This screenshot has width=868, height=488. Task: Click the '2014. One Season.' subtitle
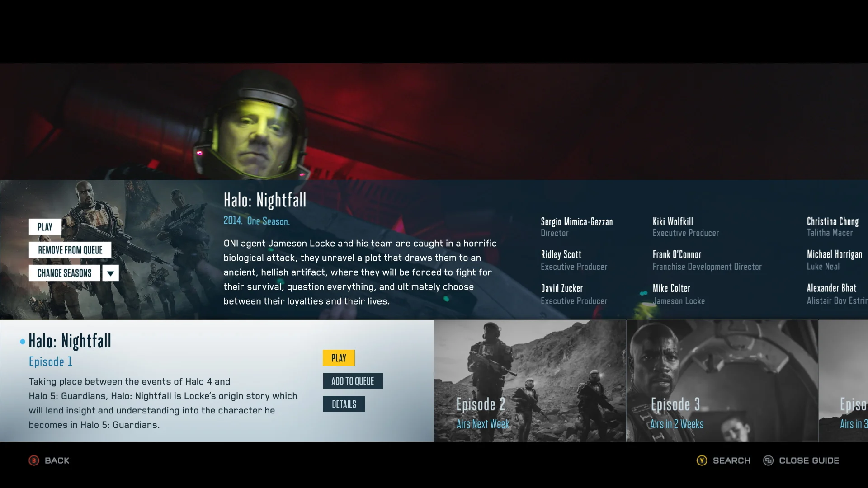pos(256,221)
